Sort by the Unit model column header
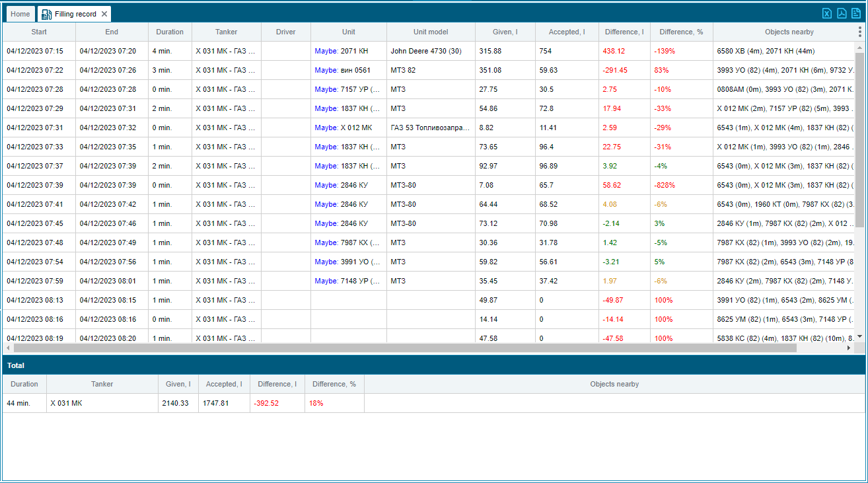The height and width of the screenshot is (483, 868). click(431, 32)
